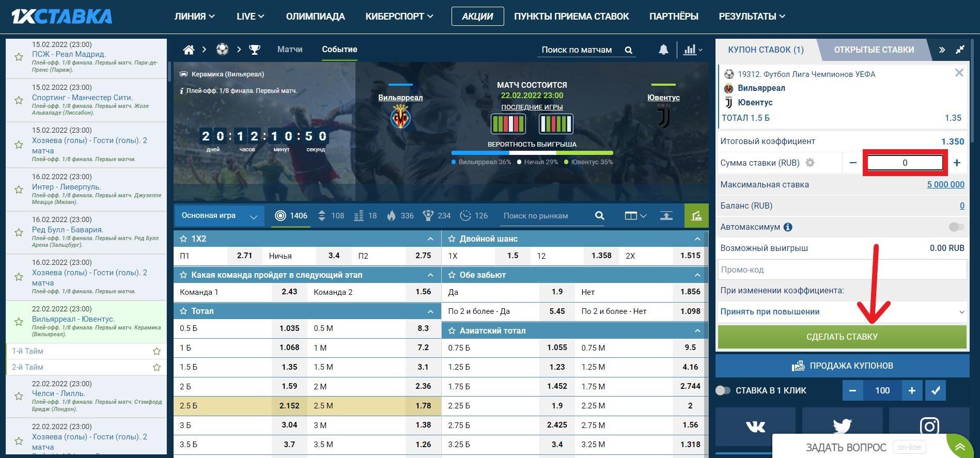Viewport: 980px width, 458px height.
Task: Decrease bet amount with minus
Action: (x=853, y=163)
